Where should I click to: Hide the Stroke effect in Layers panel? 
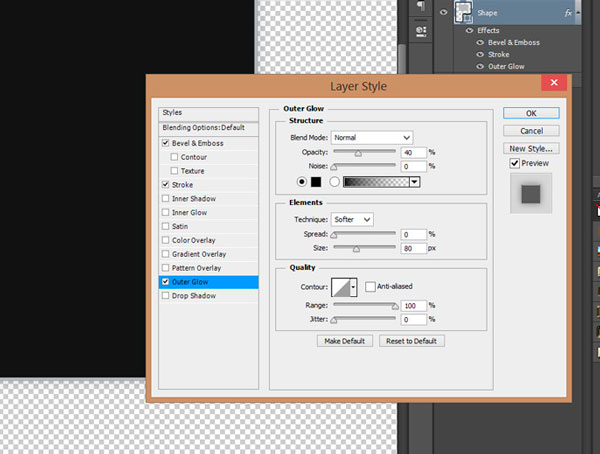480,54
